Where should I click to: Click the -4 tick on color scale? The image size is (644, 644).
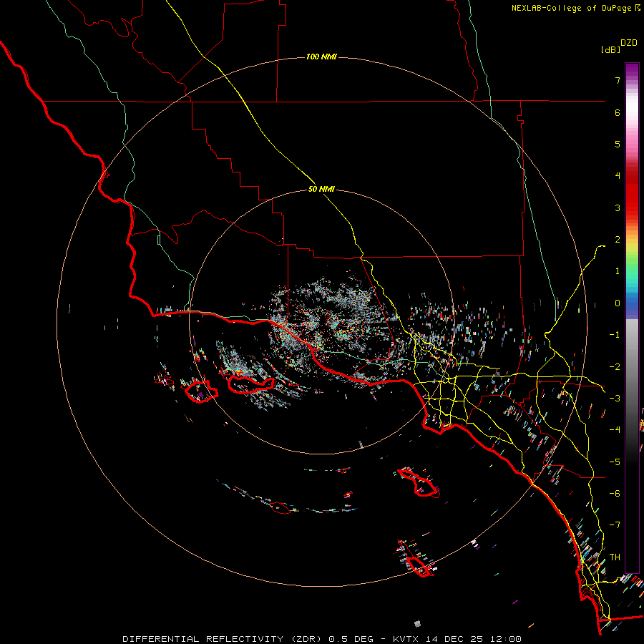[615, 430]
